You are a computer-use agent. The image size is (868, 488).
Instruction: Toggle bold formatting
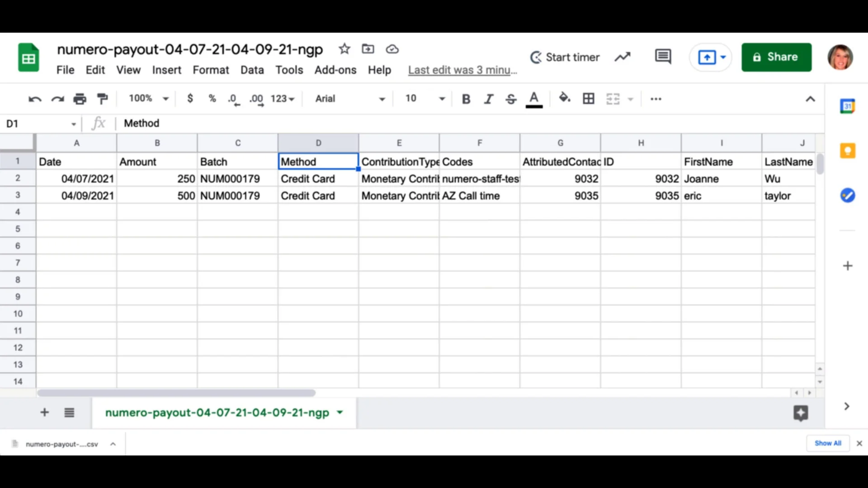[466, 99]
